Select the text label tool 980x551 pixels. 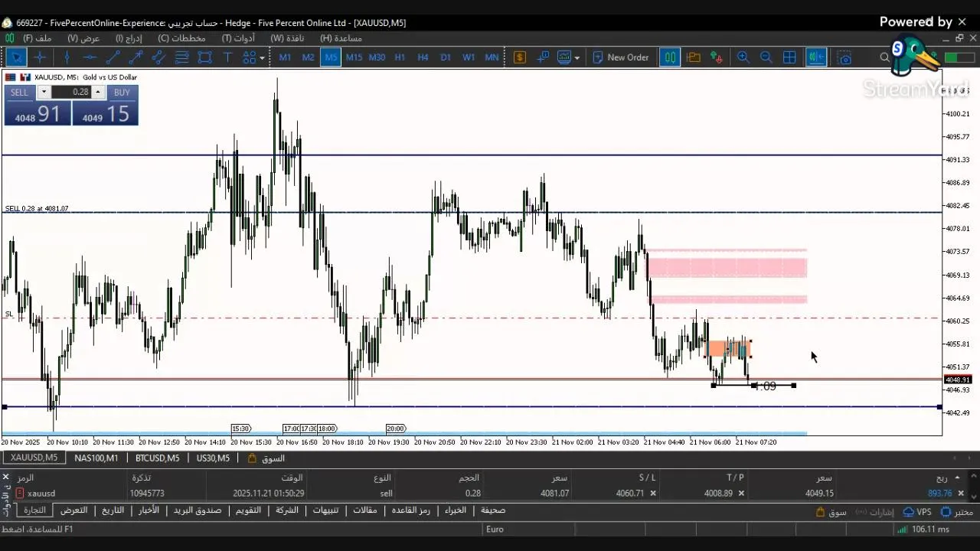(x=227, y=57)
